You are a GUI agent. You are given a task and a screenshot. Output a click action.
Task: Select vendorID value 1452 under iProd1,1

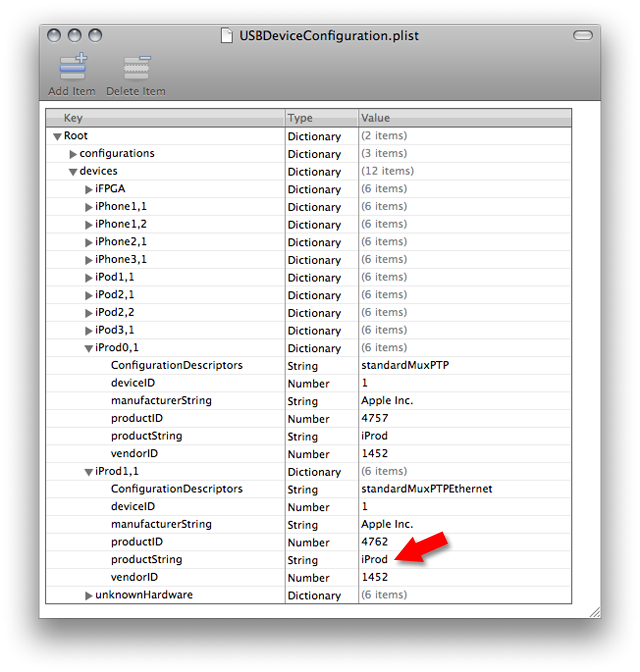click(x=375, y=577)
